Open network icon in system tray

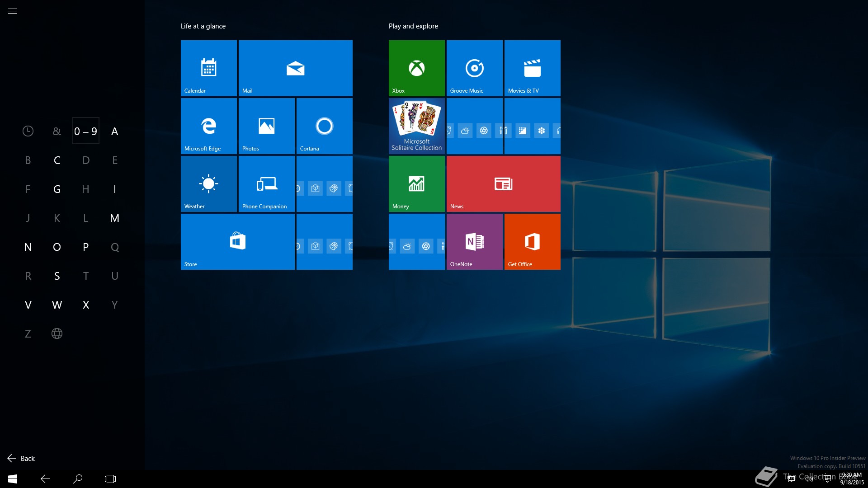point(791,479)
